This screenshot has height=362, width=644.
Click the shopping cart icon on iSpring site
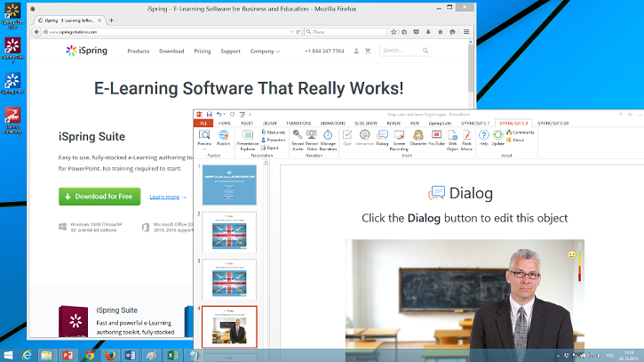(368, 51)
